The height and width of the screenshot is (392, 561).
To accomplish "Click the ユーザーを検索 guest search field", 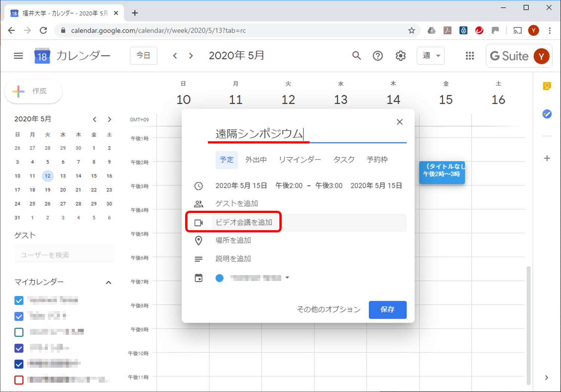I will pos(64,255).
